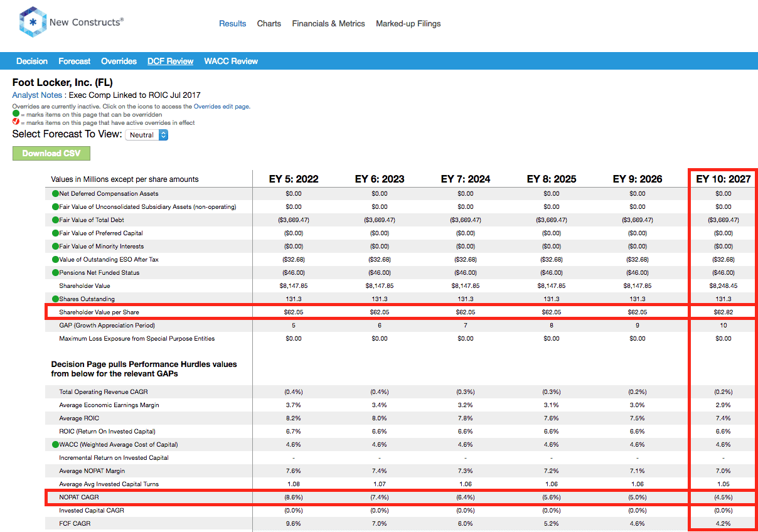
Task: Click the Average ROIC row label
Action: pyautogui.click(x=79, y=418)
